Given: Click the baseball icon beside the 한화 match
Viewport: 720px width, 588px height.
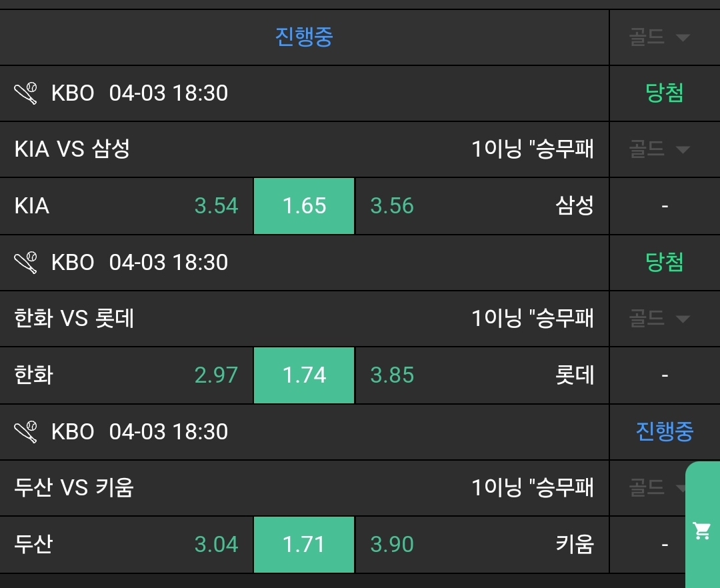Looking at the screenshot, I should click(26, 263).
